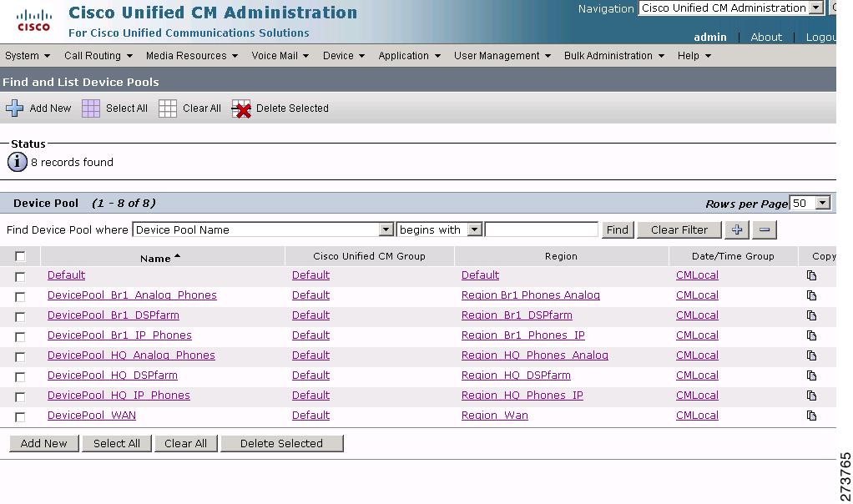This screenshot has width=853, height=504.
Task: Open the Navigation dropdown
Action: (731, 8)
